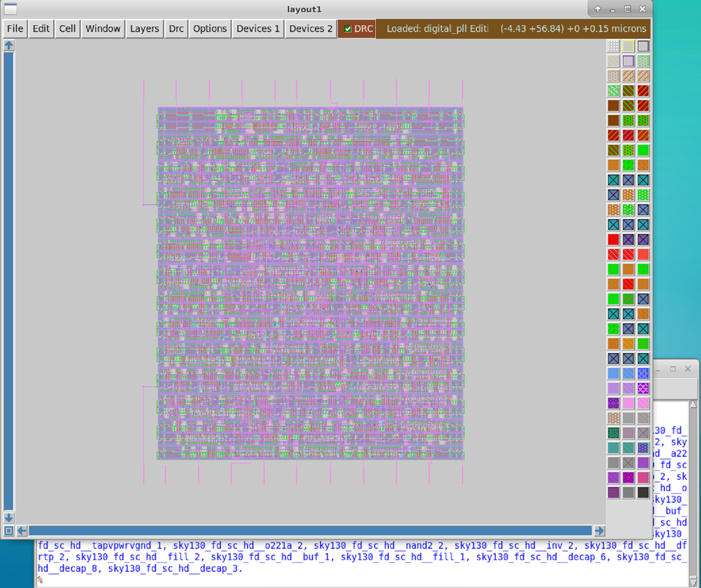
Task: Close the console window behind layout1
Action: pyautogui.click(x=688, y=369)
